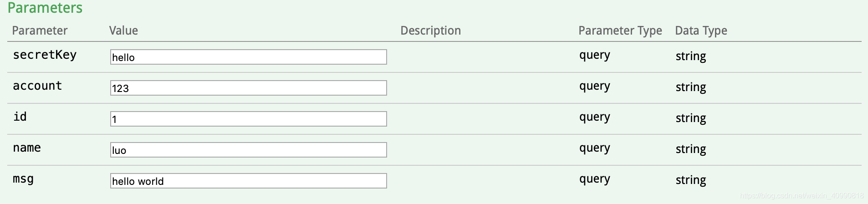Click the id parameter name
This screenshot has height=204, width=868.
pos(20,117)
